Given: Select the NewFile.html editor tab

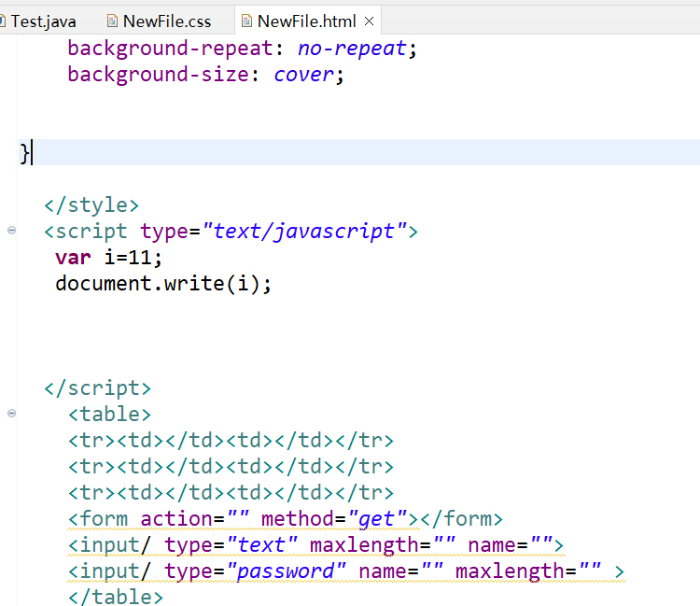Looking at the screenshot, I should (306, 21).
